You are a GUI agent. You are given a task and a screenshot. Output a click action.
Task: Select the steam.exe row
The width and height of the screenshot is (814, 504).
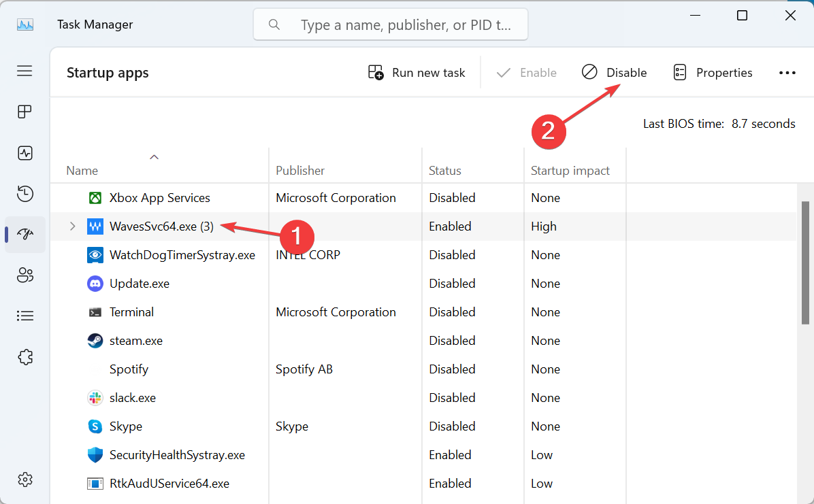[x=136, y=341]
